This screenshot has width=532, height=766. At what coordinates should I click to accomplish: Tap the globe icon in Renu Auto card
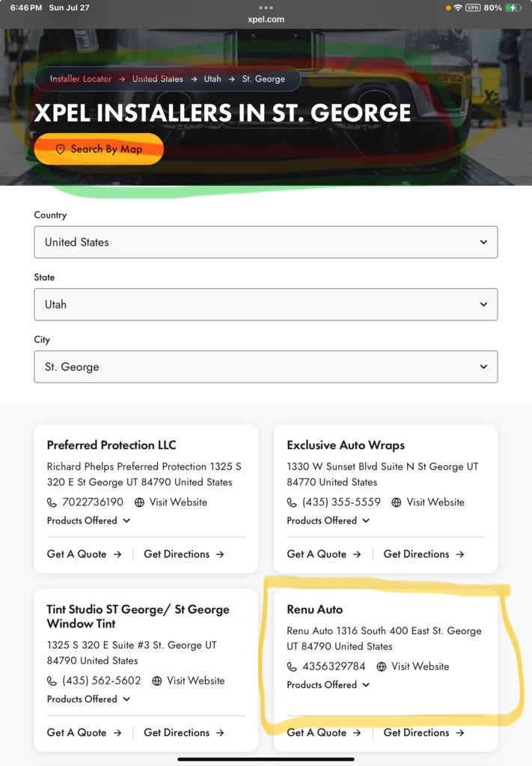[x=381, y=666]
